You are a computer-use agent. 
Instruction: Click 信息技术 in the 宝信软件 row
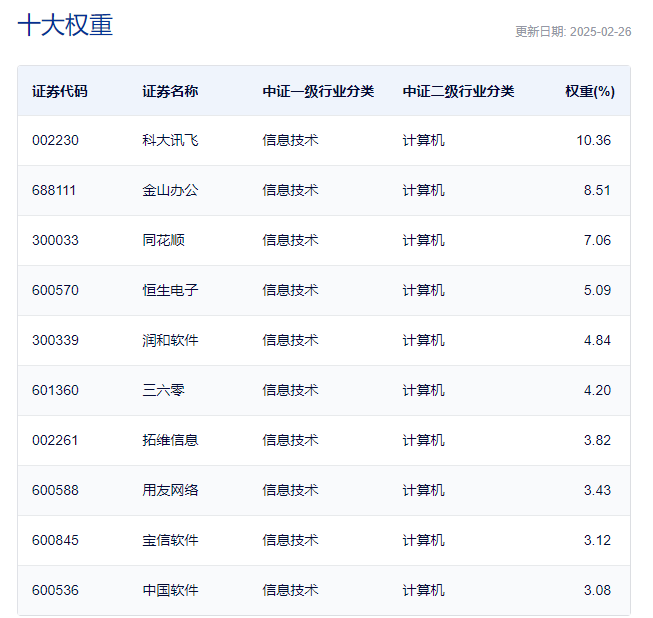point(290,540)
